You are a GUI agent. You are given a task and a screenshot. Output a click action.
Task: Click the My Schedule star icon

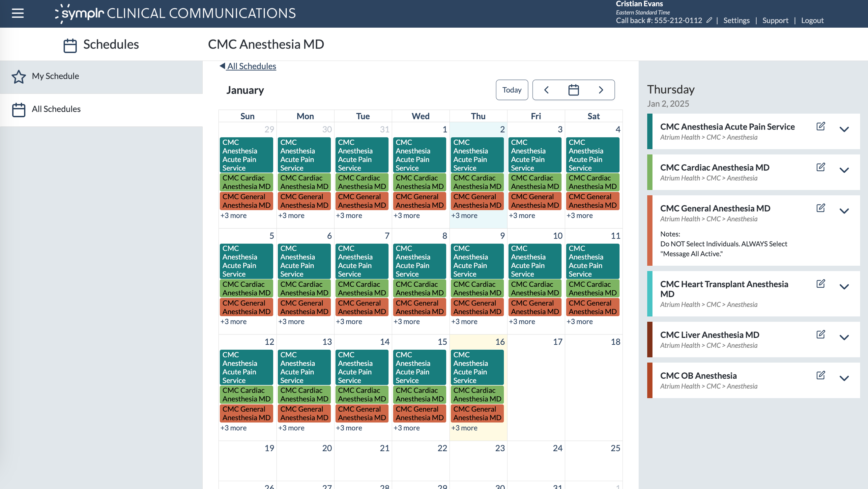18,76
